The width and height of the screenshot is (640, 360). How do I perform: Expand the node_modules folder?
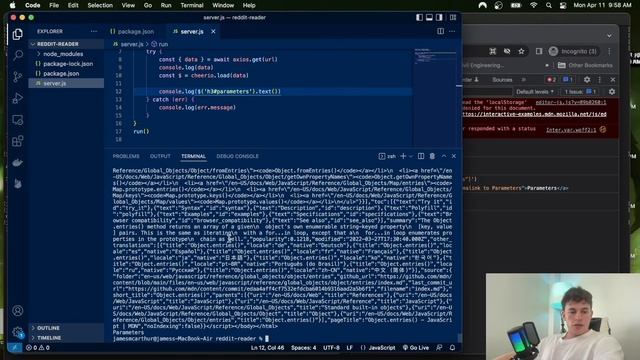pos(66,54)
